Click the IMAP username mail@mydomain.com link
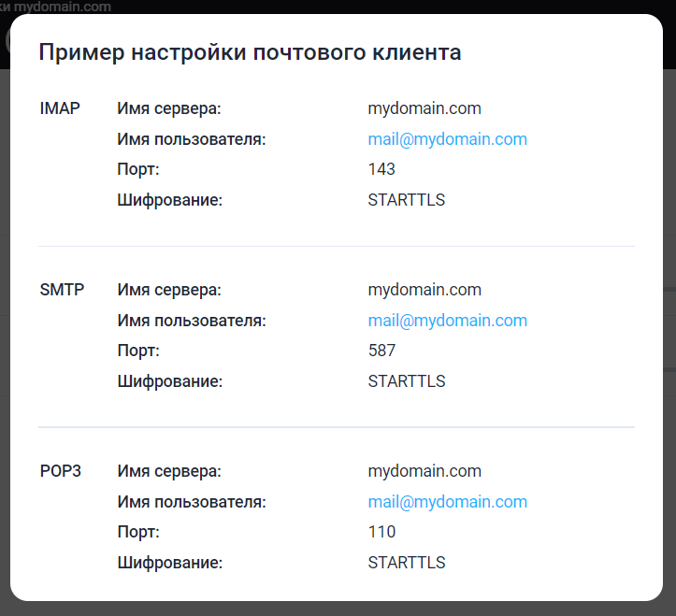 [x=447, y=139]
